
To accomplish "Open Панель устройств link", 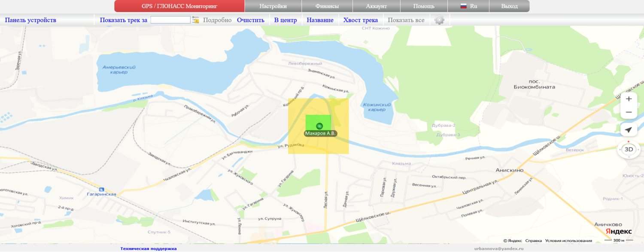I will (x=30, y=20).
